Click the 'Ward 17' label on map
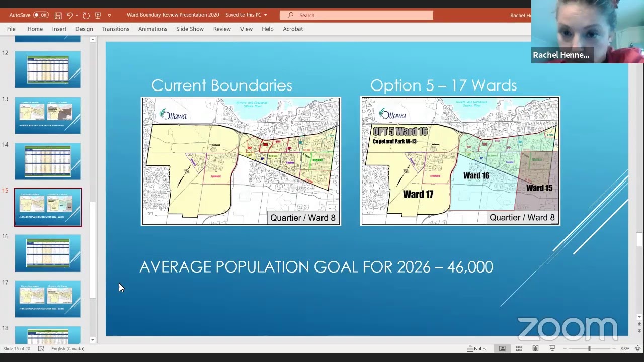 coord(418,194)
